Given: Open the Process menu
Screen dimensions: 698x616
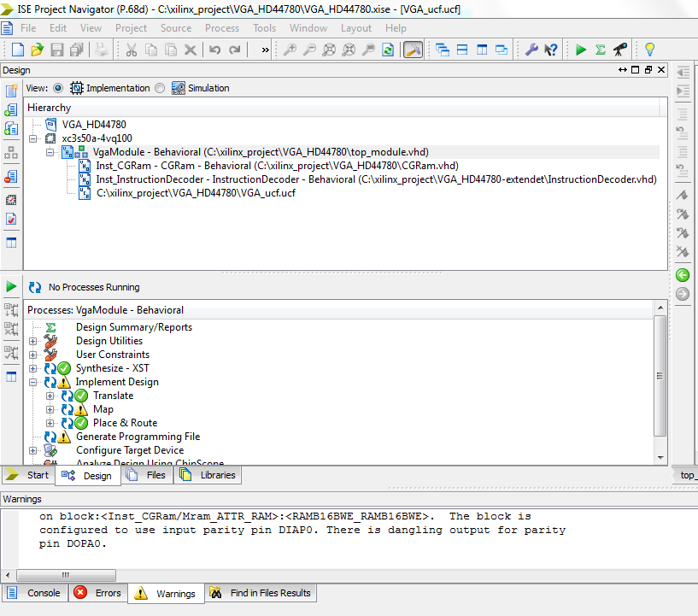Looking at the screenshot, I should click(x=221, y=28).
